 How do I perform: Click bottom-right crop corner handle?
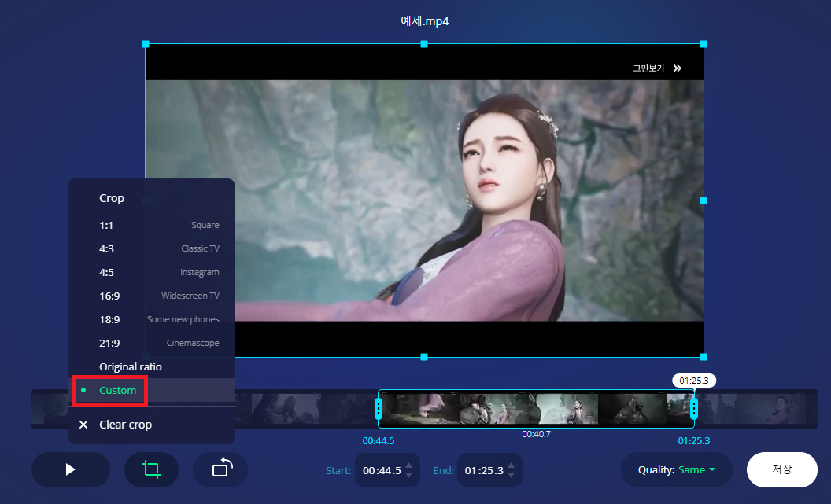tap(704, 357)
